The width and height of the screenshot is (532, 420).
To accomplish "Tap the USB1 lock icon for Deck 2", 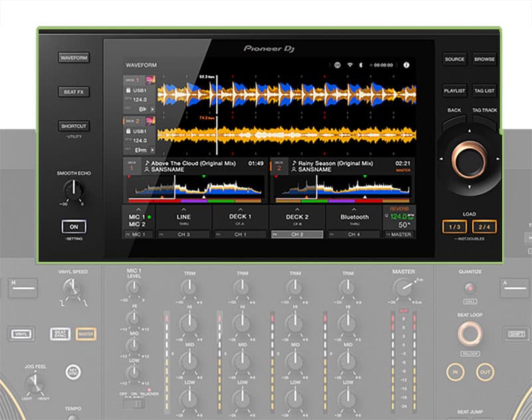I will (x=128, y=131).
